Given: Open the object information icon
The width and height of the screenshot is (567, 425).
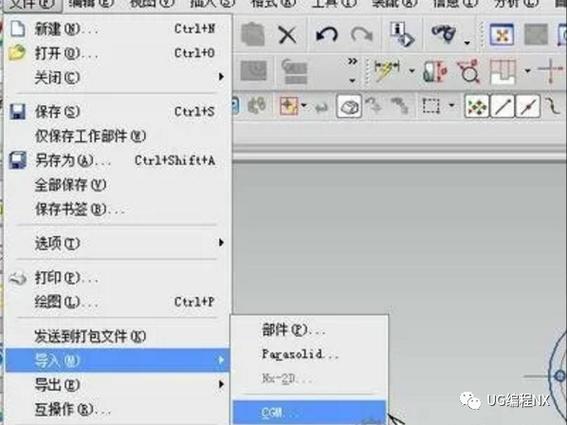Looking at the screenshot, I should 401,34.
